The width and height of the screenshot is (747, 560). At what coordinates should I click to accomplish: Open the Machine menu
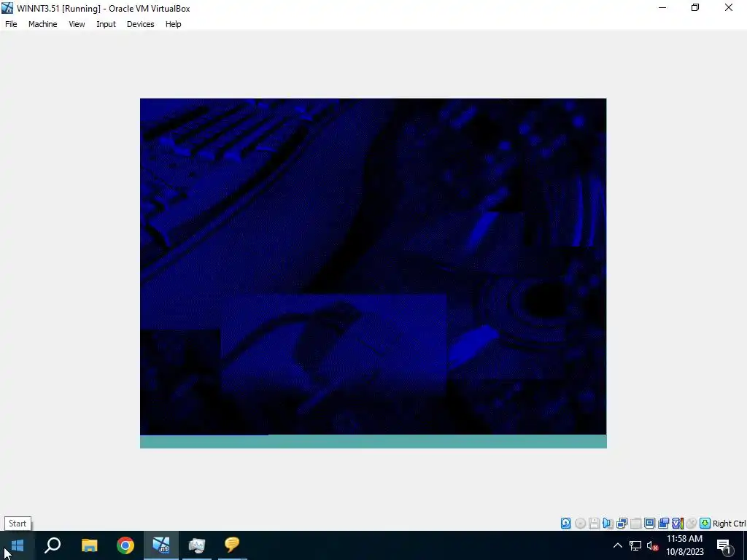tap(43, 24)
